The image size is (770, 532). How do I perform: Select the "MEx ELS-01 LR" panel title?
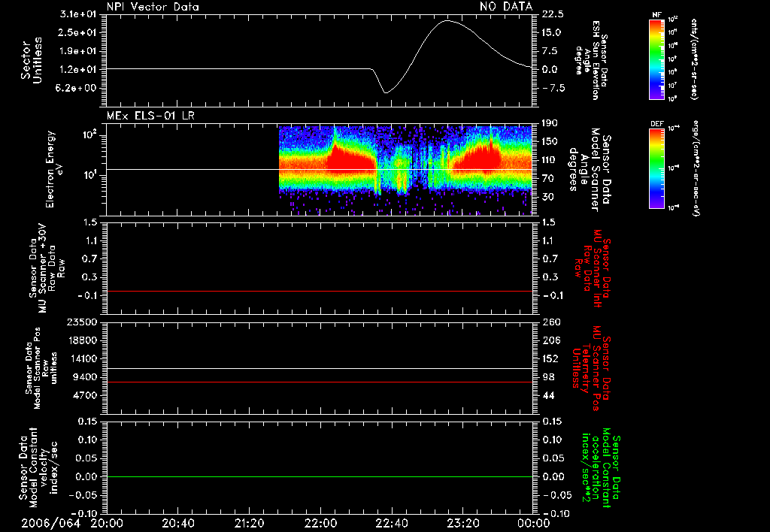point(150,116)
